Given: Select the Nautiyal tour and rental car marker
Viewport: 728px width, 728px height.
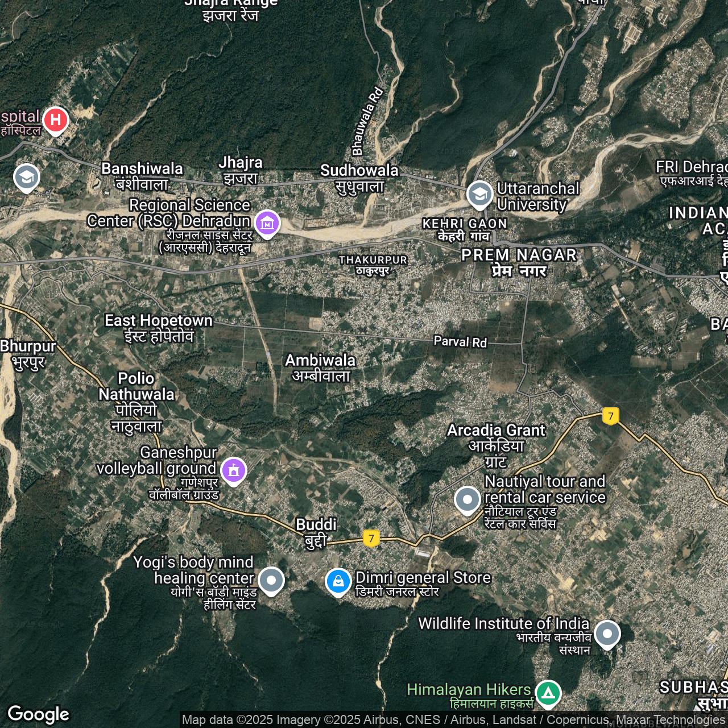Looking at the screenshot, I should click(468, 500).
